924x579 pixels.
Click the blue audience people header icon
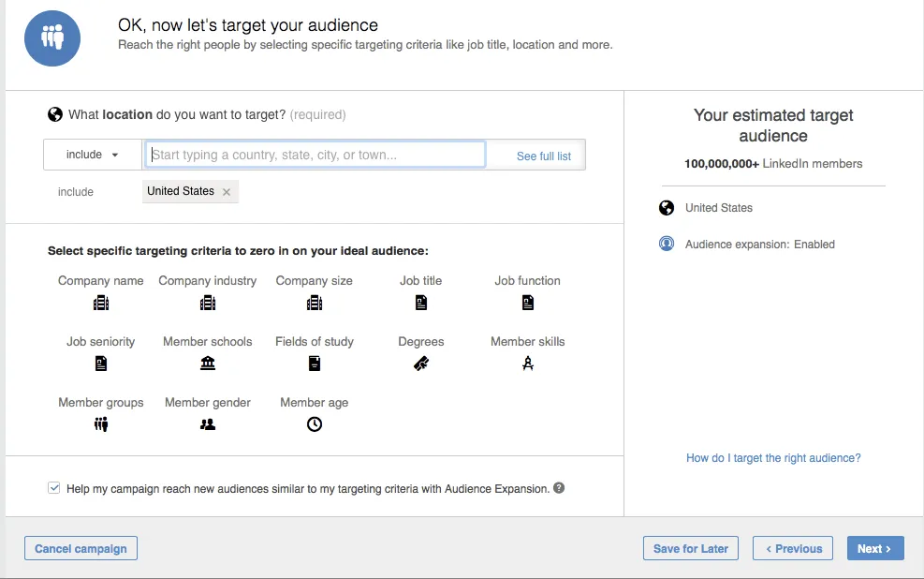click(51, 38)
